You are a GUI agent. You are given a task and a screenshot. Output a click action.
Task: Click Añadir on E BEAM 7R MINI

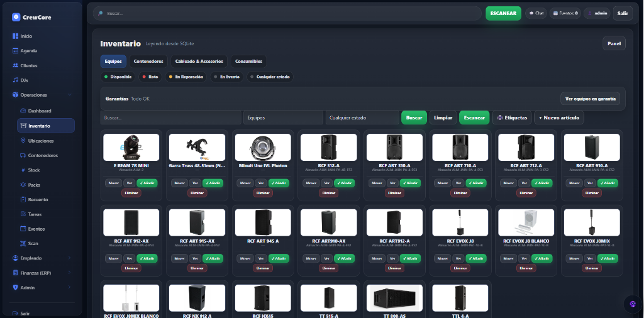(147, 183)
